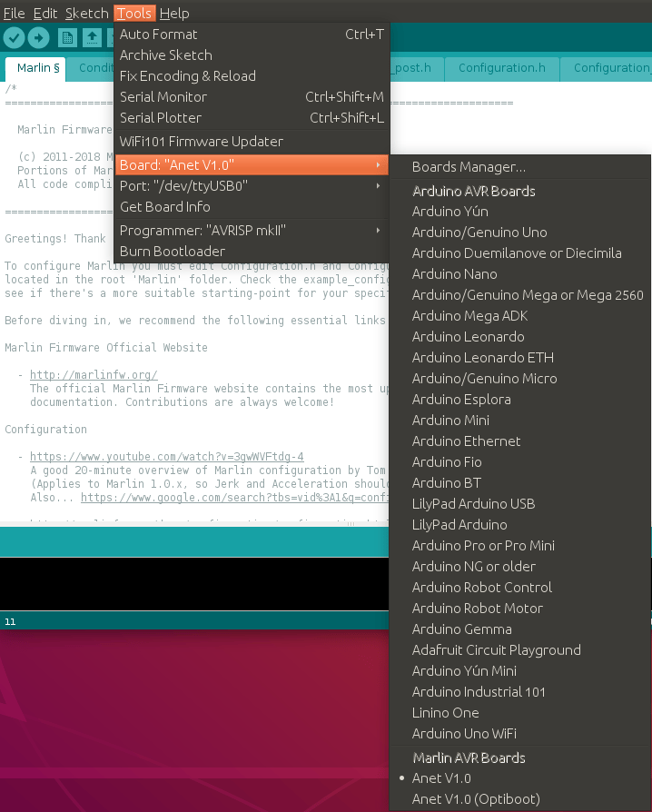
Task: Click the Verify checkmark toolbar icon
Action: (14, 38)
